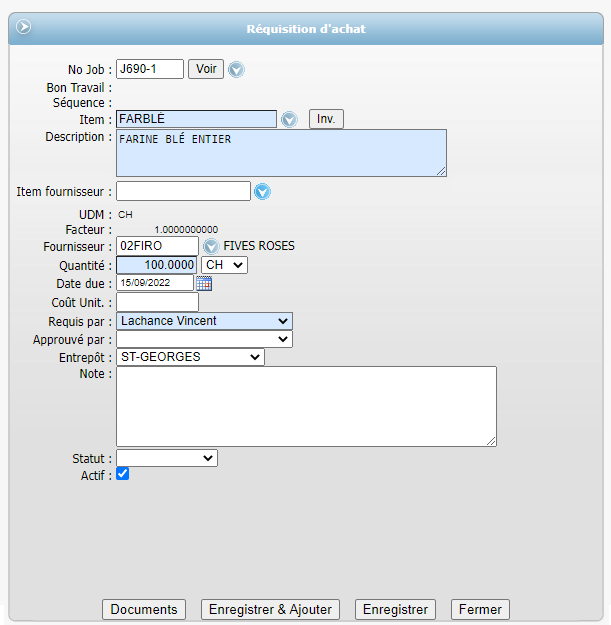Open the Item fournisseur lookup icon
The width and height of the screenshot is (611, 625).
pyautogui.click(x=262, y=192)
